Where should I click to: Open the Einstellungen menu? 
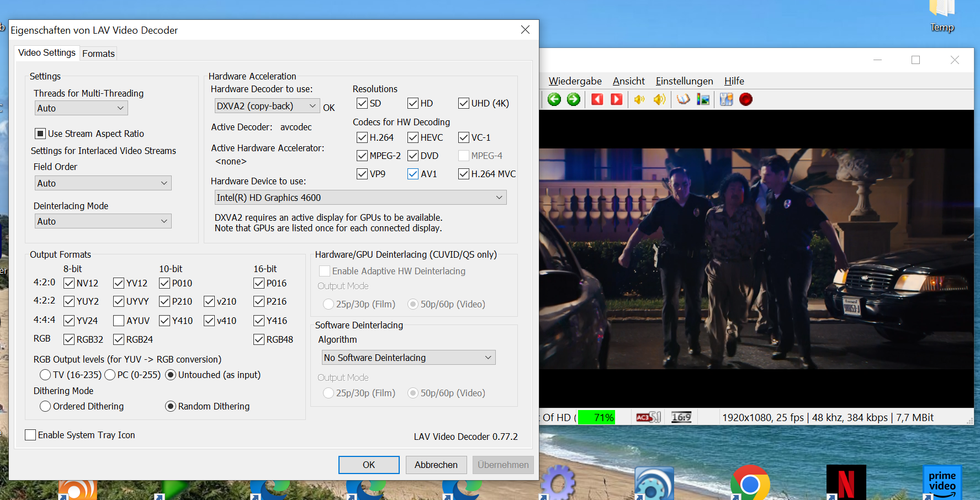pos(684,81)
